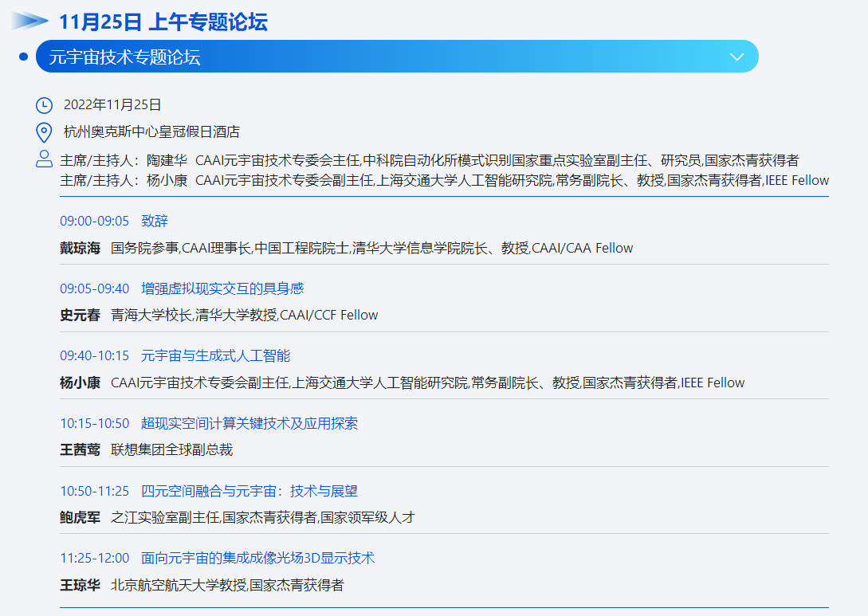Click the blue arrow icon before 11月25日

click(29, 22)
